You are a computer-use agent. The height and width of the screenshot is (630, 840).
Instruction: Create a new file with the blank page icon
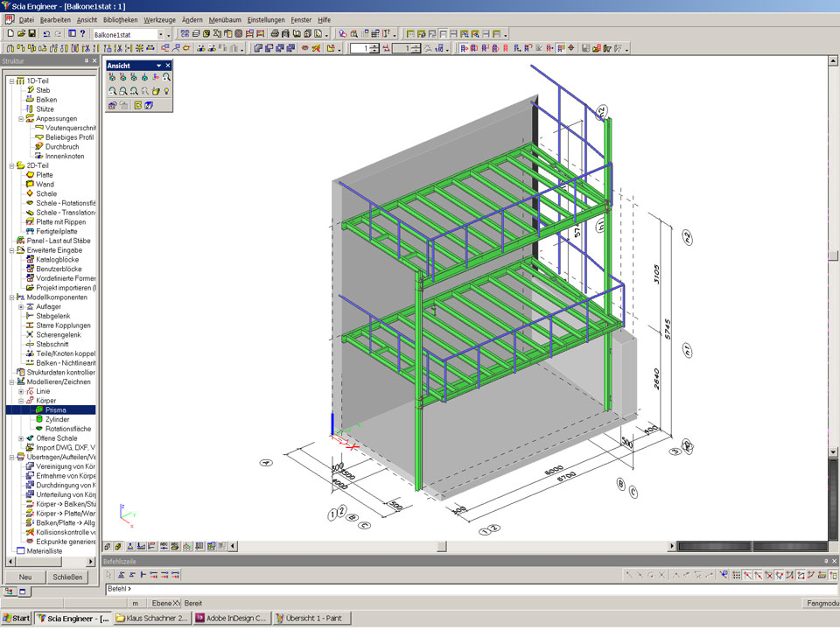pyautogui.click(x=10, y=33)
